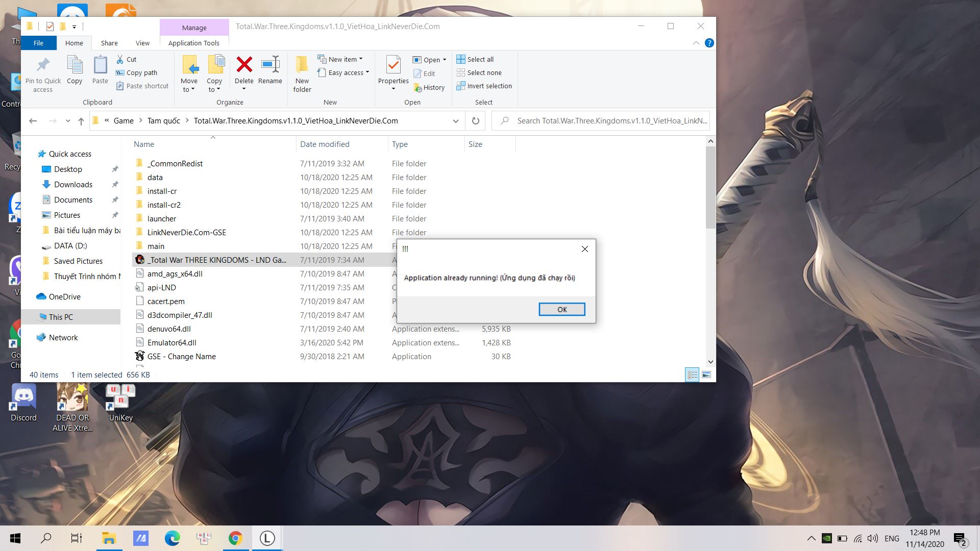The height and width of the screenshot is (551, 980).
Task: Open the Share ribbon tab
Action: click(x=109, y=43)
